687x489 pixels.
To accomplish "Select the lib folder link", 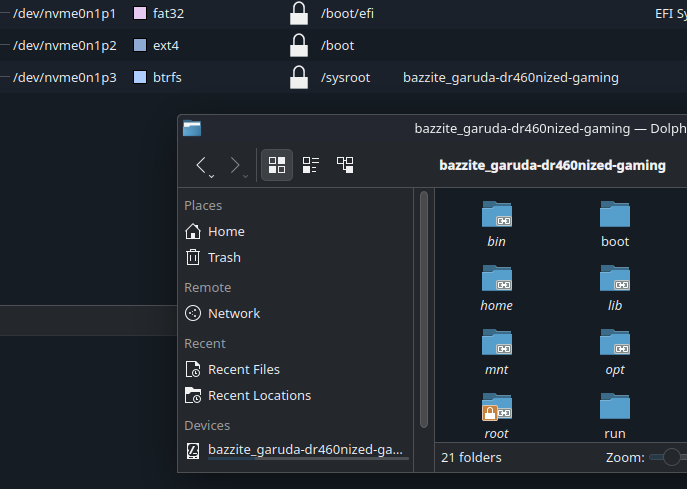I will pyautogui.click(x=615, y=288).
